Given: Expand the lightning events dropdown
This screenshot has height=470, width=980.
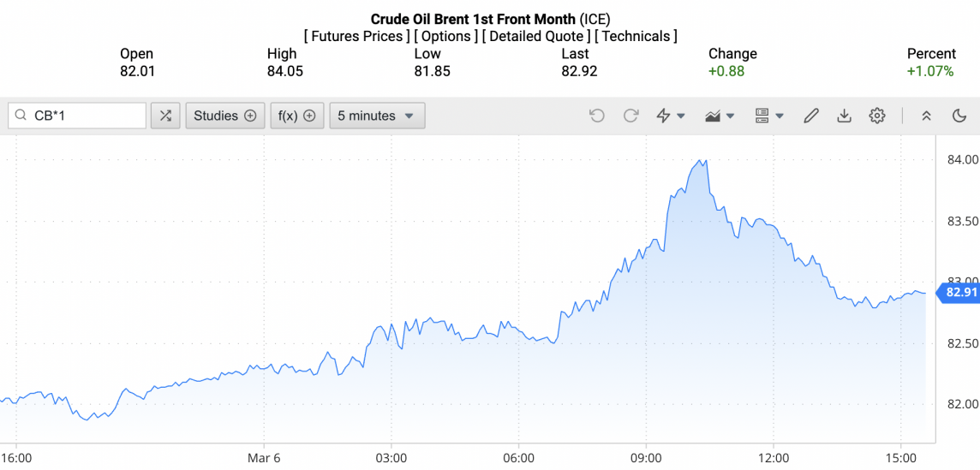Looking at the screenshot, I should pos(670,116).
